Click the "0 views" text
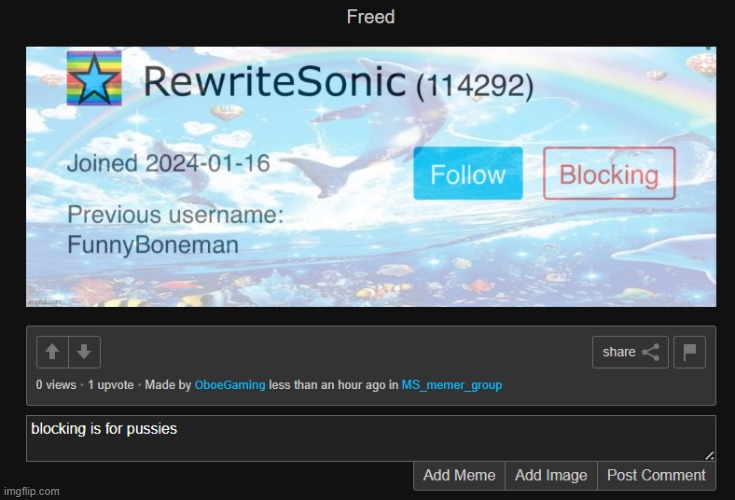 pos(56,385)
